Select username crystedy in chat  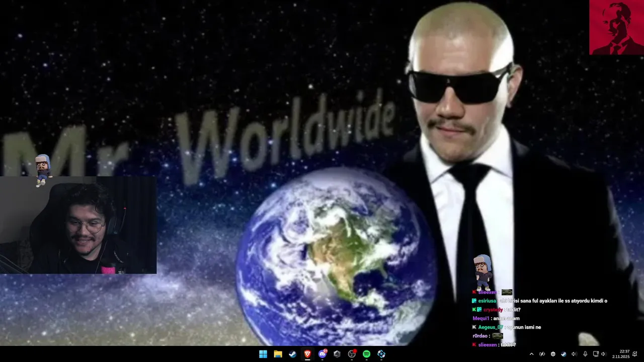pyautogui.click(x=493, y=310)
